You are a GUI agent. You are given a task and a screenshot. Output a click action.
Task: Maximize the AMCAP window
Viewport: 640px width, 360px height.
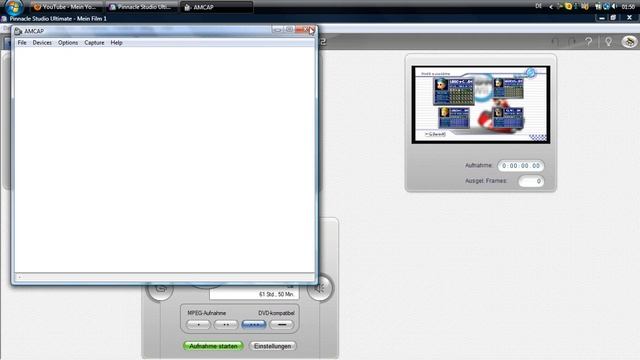[x=289, y=29]
